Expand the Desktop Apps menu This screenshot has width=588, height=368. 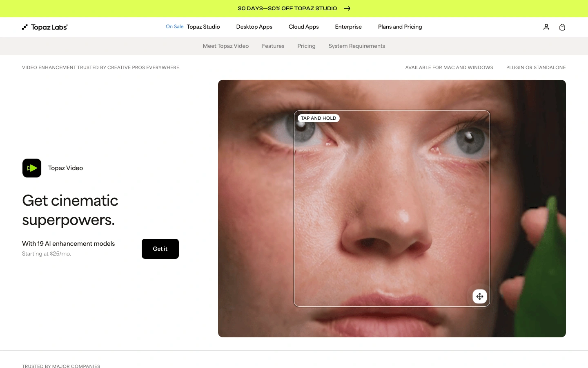click(254, 27)
